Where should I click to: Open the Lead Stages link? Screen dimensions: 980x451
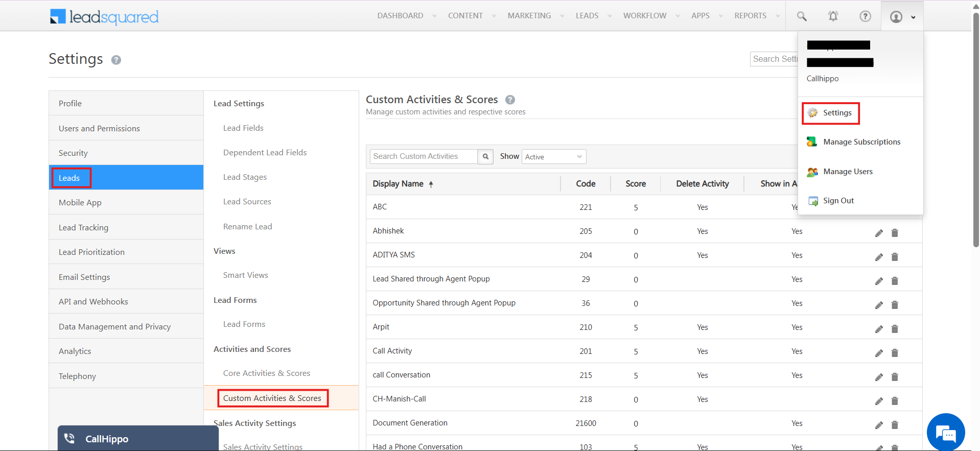click(245, 177)
